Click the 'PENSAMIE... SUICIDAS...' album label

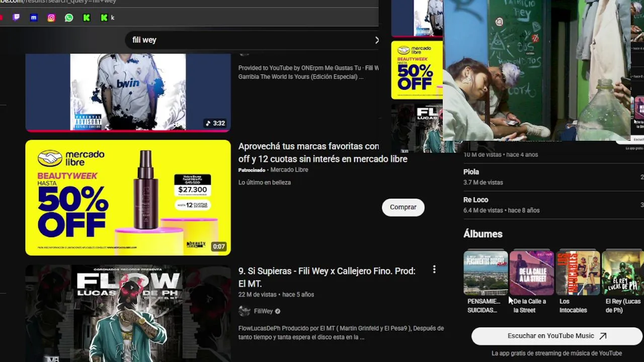[484, 306]
